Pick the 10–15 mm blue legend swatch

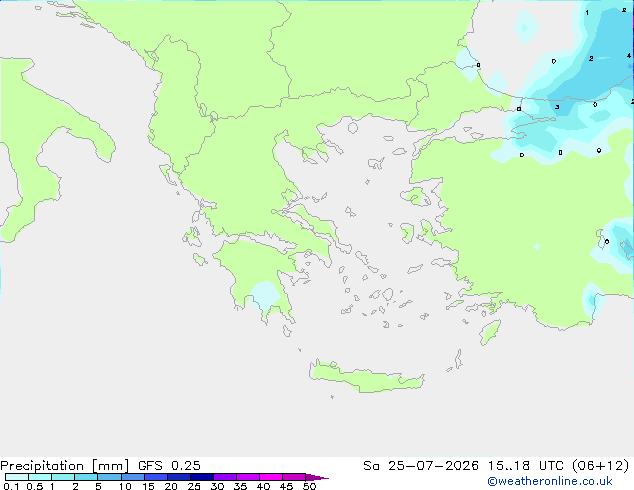click(132, 477)
